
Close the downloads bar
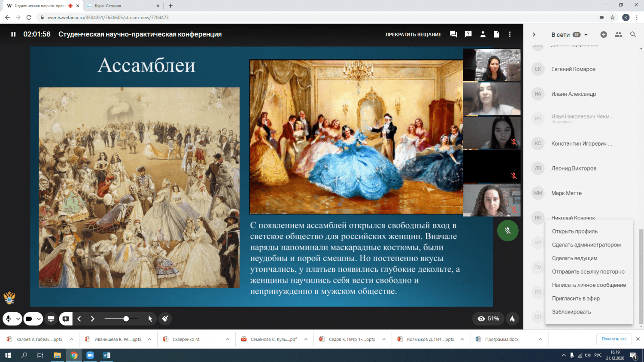tap(638, 339)
